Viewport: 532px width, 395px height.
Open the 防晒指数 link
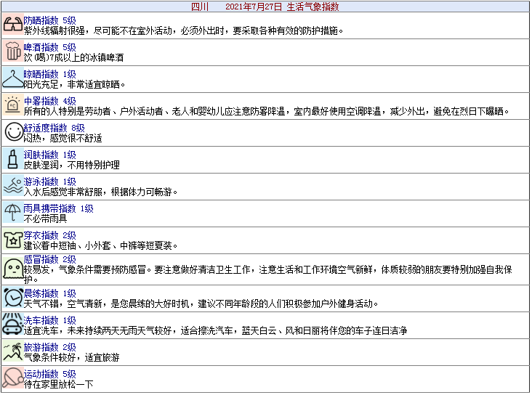pos(41,20)
